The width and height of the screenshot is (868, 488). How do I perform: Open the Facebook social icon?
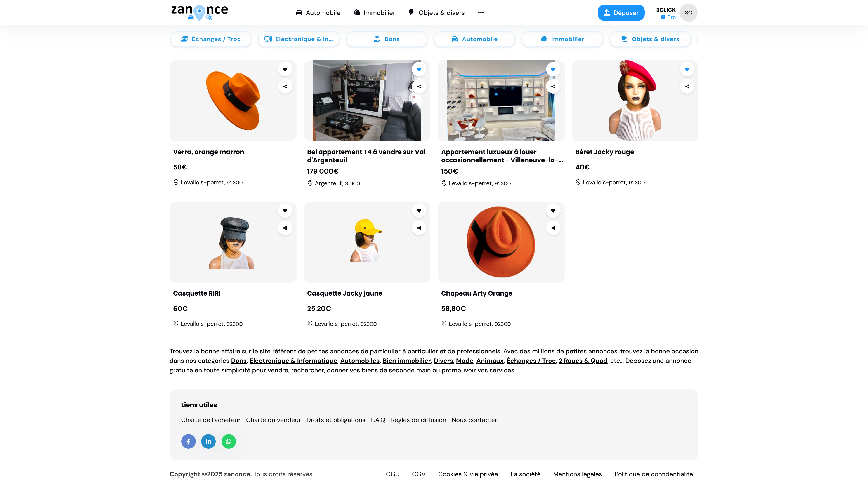pos(188,441)
